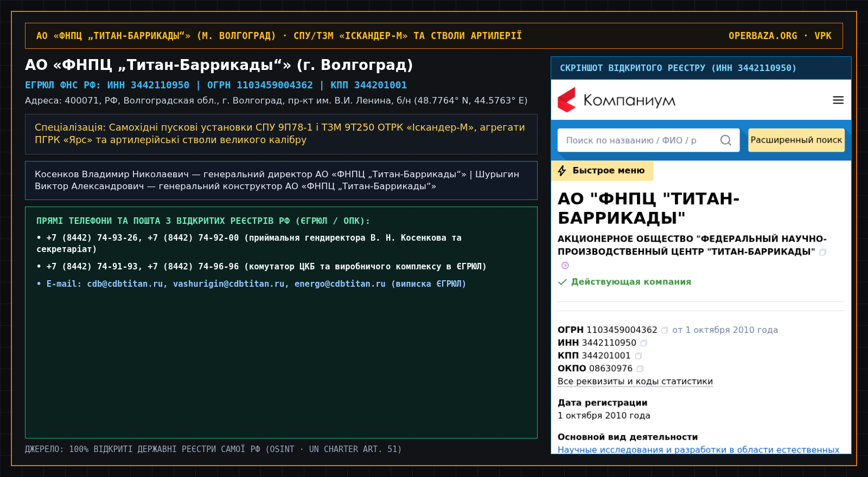Click the 'OPERBAZA.ORG · VPK' banner text
The height and width of the screenshot is (477, 868).
pyautogui.click(x=780, y=36)
